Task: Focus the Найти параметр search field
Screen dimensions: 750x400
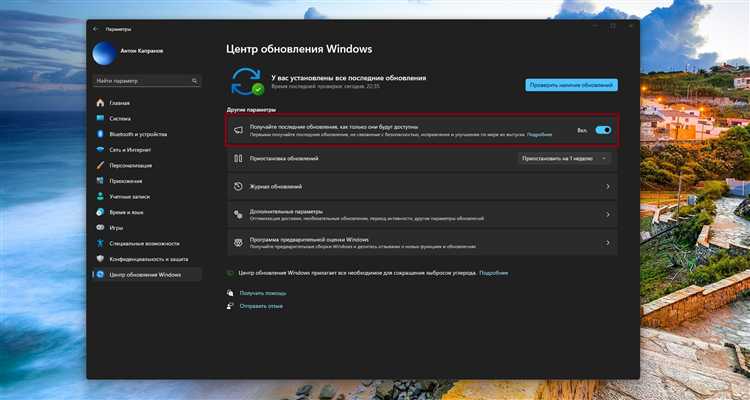Action: pyautogui.click(x=146, y=81)
